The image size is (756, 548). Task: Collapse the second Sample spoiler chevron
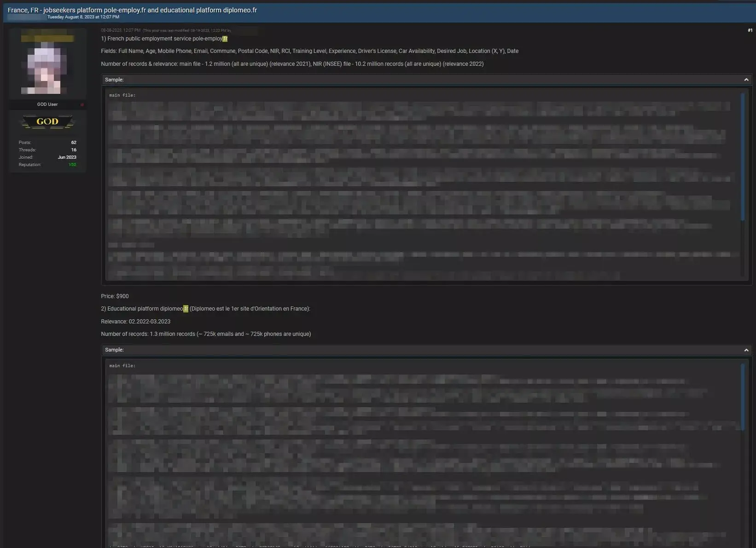tap(746, 350)
